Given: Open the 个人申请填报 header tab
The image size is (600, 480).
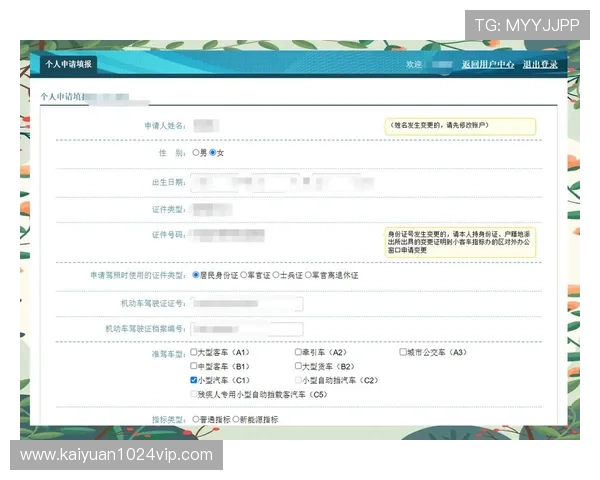Looking at the screenshot, I should [68, 64].
